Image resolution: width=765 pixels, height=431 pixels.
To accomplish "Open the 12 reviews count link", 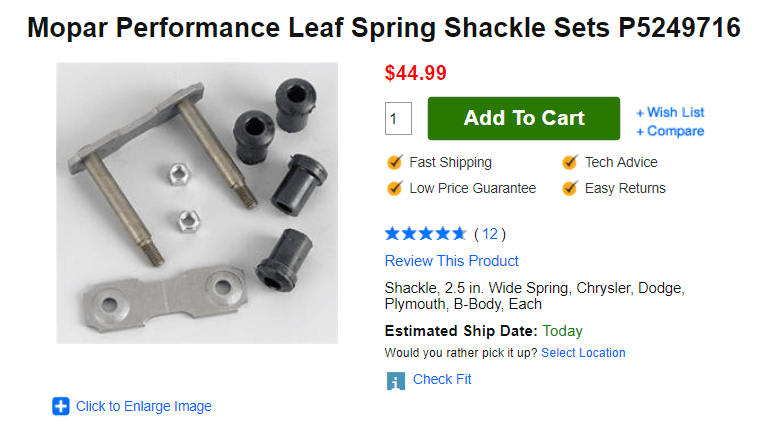I will tap(489, 234).
